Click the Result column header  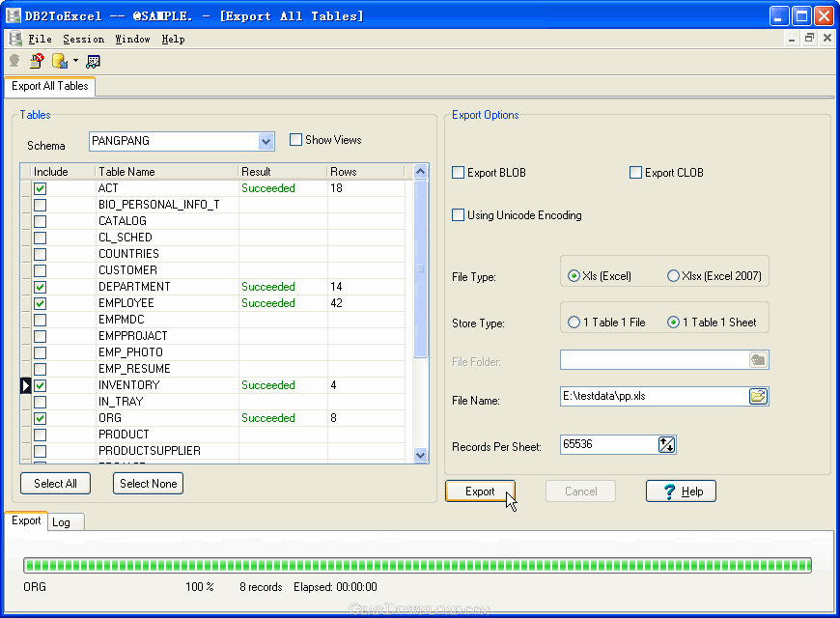coord(282,172)
